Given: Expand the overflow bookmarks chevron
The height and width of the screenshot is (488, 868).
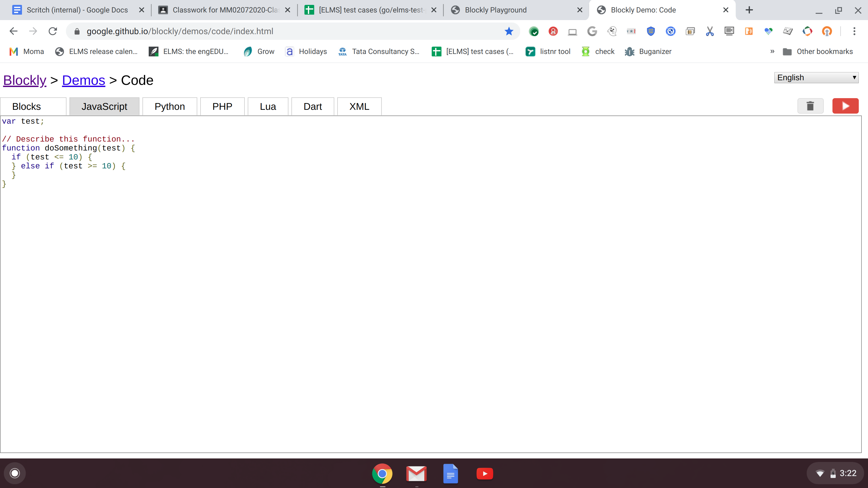Looking at the screenshot, I should tap(772, 51).
